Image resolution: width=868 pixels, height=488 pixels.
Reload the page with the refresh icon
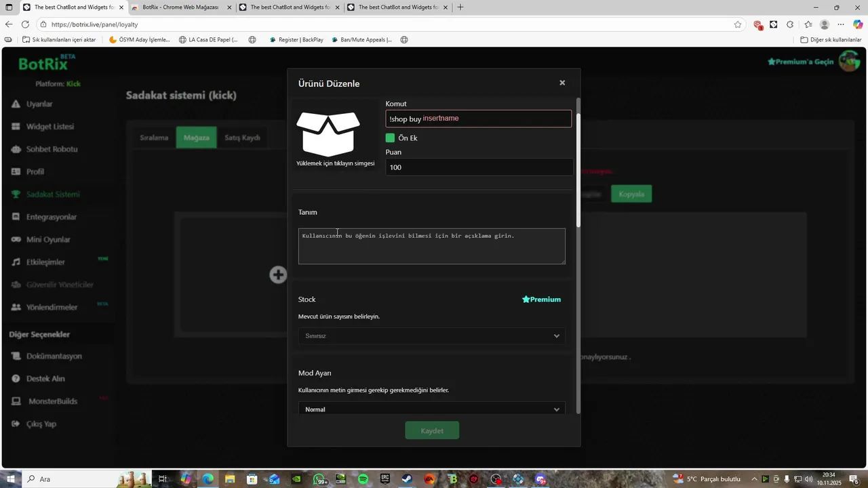pyautogui.click(x=25, y=24)
